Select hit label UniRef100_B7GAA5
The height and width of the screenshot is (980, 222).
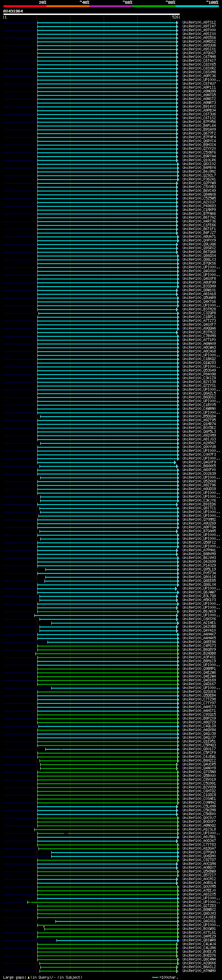click(x=199, y=531)
